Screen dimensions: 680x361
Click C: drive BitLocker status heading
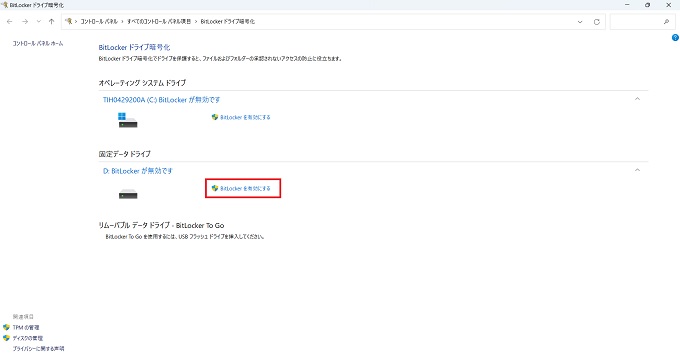point(161,100)
